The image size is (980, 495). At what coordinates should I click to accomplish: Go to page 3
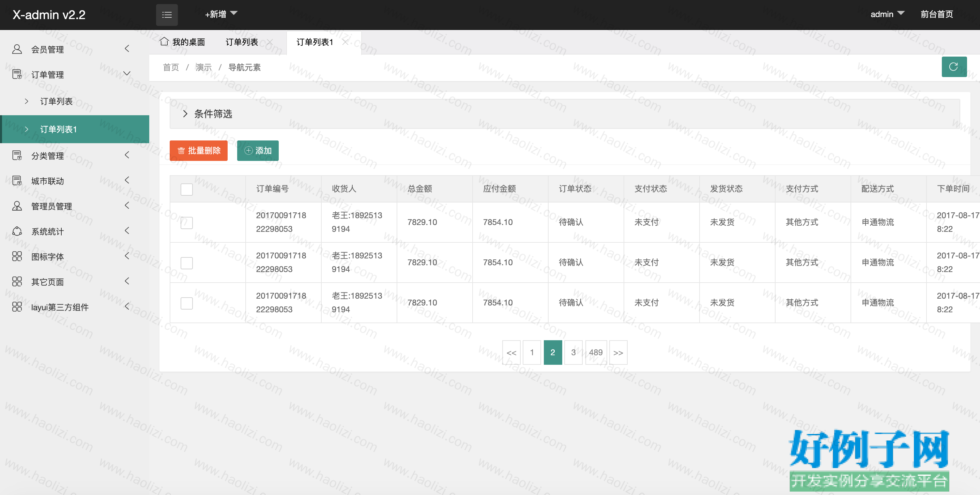[x=573, y=352]
